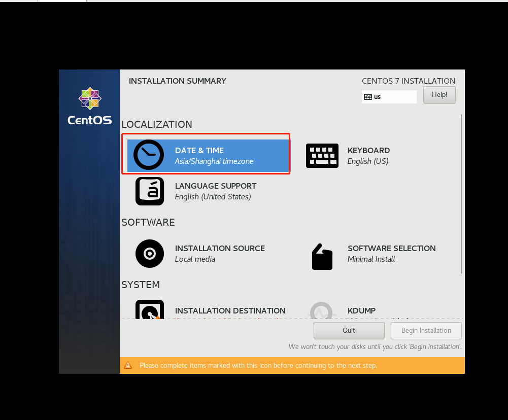Click the Asia/Shanghai timezone text

coord(214,161)
